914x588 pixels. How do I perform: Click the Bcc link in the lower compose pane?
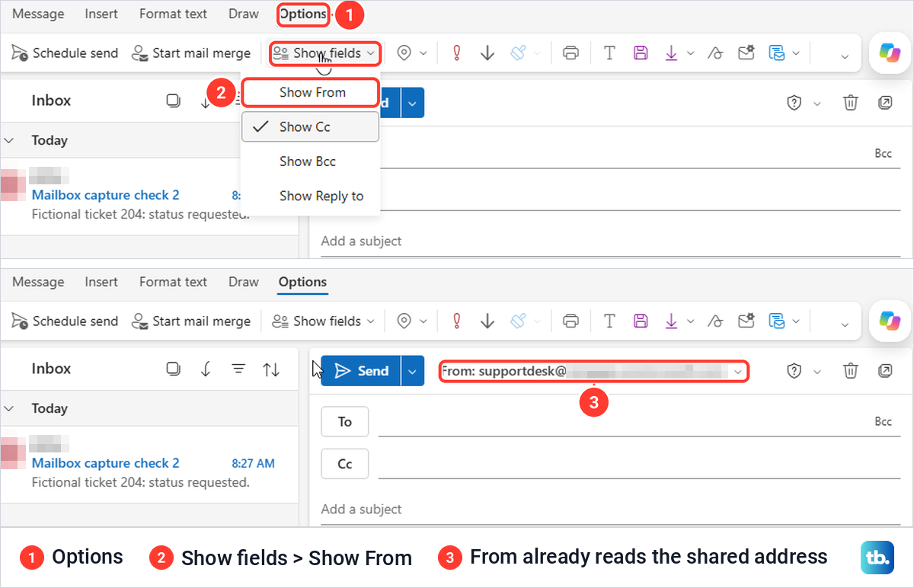tap(883, 422)
